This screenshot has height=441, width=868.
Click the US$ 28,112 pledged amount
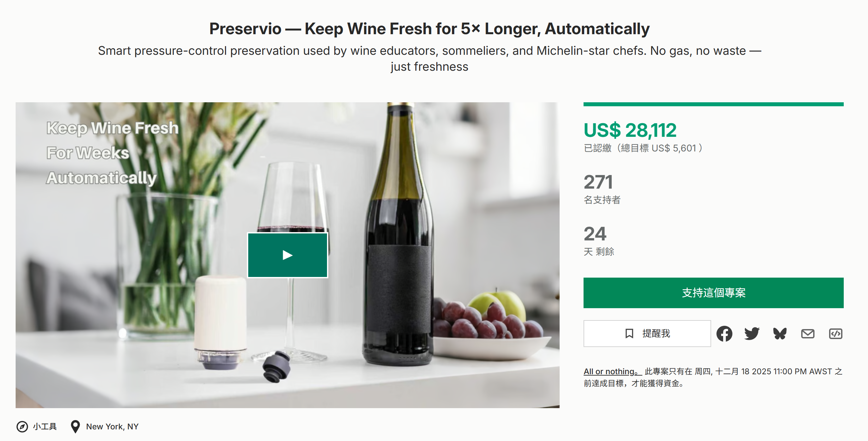630,130
